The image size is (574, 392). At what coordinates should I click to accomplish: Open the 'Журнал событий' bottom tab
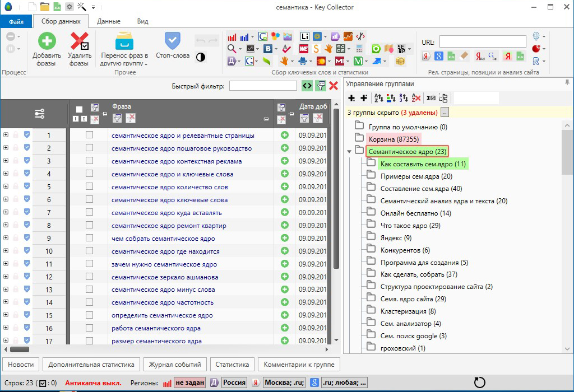pyautogui.click(x=175, y=365)
